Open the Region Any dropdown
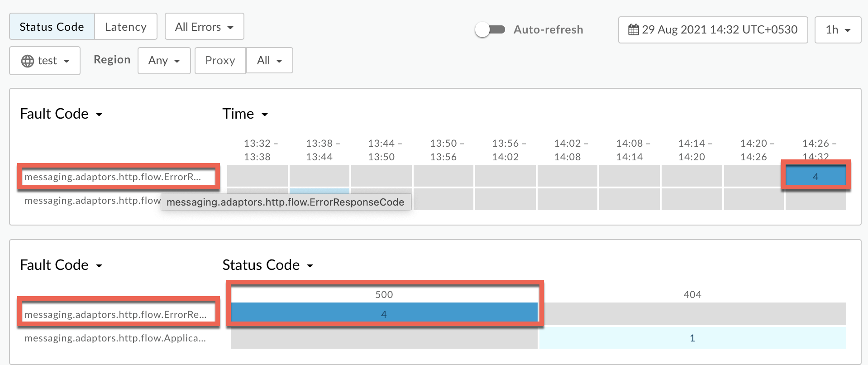 pyautogui.click(x=164, y=61)
